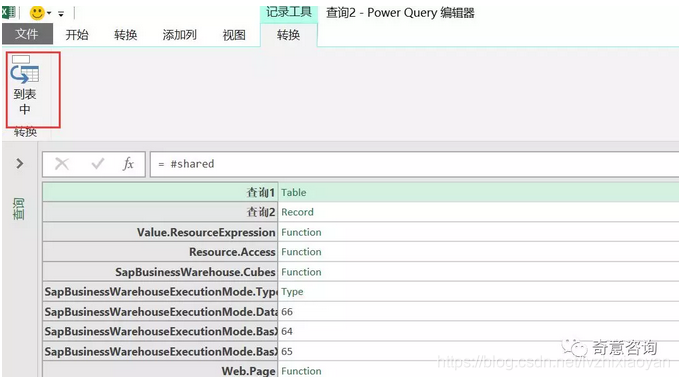Select the Value.ResourceExpression name cell
679x380 pixels.
point(160,232)
